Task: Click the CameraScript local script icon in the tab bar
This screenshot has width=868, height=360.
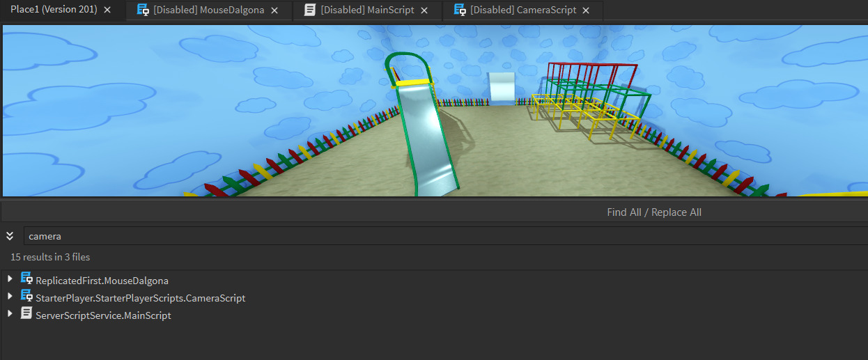Action: (460, 10)
